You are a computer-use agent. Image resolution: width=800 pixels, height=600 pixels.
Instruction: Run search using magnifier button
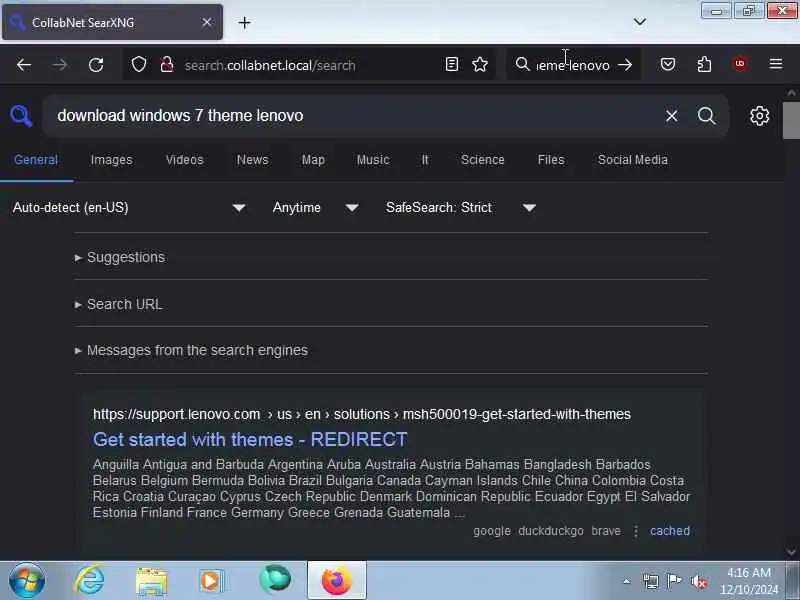(x=707, y=116)
